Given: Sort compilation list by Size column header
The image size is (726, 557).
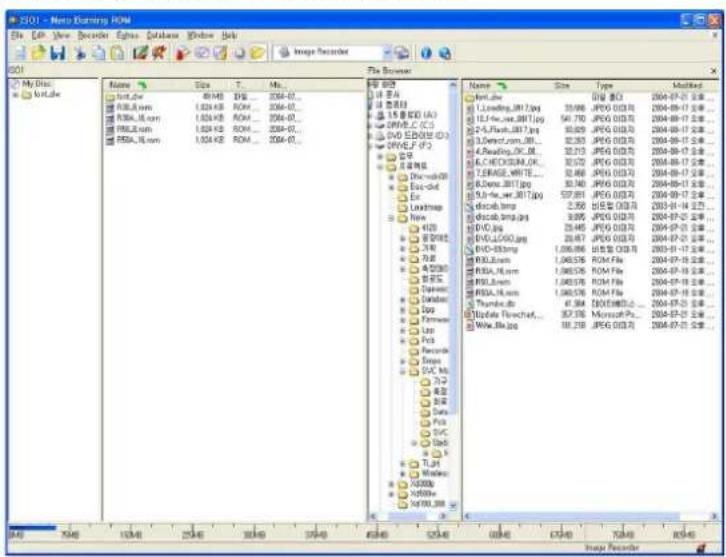Looking at the screenshot, I should [202, 85].
